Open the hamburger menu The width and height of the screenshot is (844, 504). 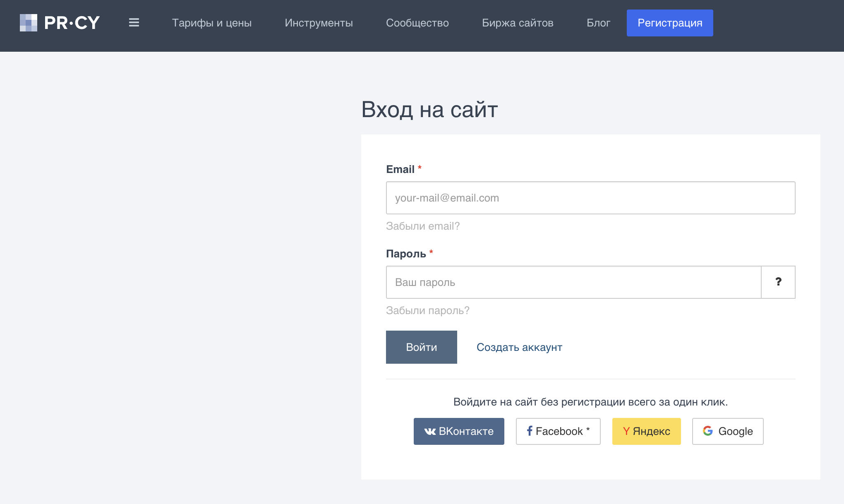[x=134, y=23]
